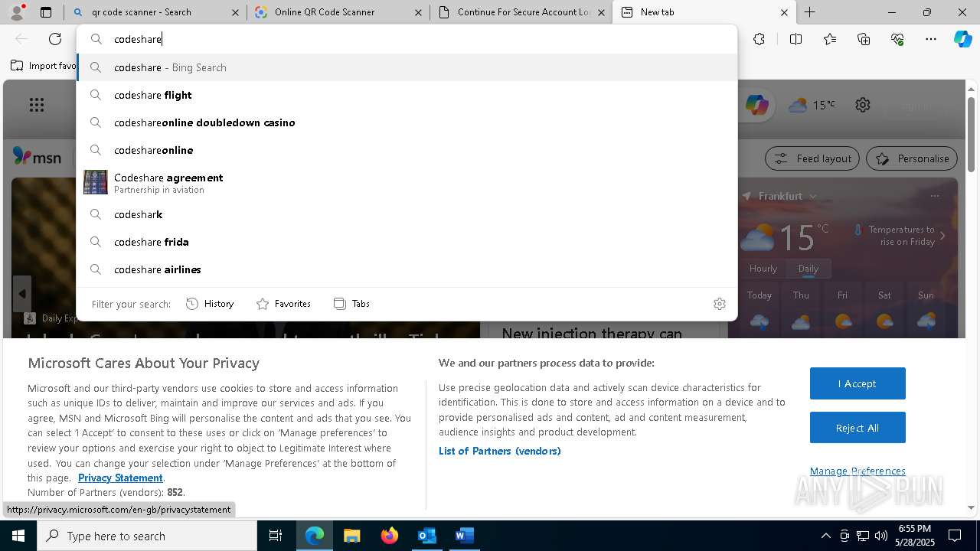Open weather card more options ellipsis
980x551 pixels.
coord(934,196)
